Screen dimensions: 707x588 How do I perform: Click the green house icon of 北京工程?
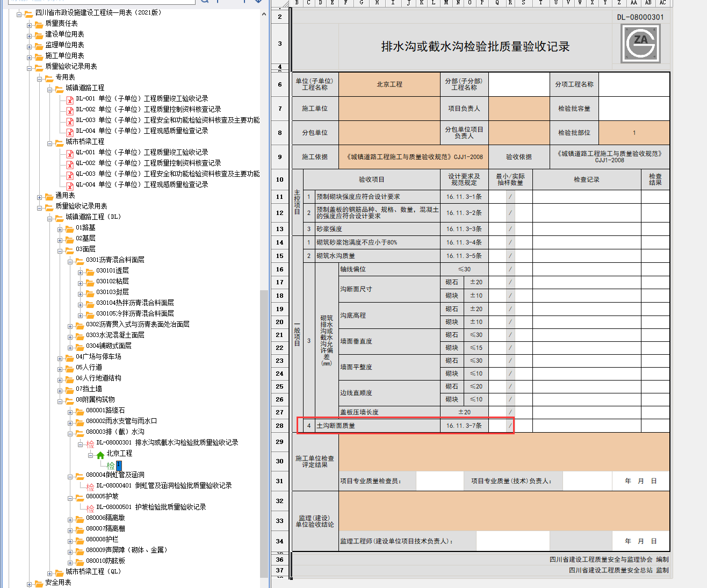click(x=100, y=455)
